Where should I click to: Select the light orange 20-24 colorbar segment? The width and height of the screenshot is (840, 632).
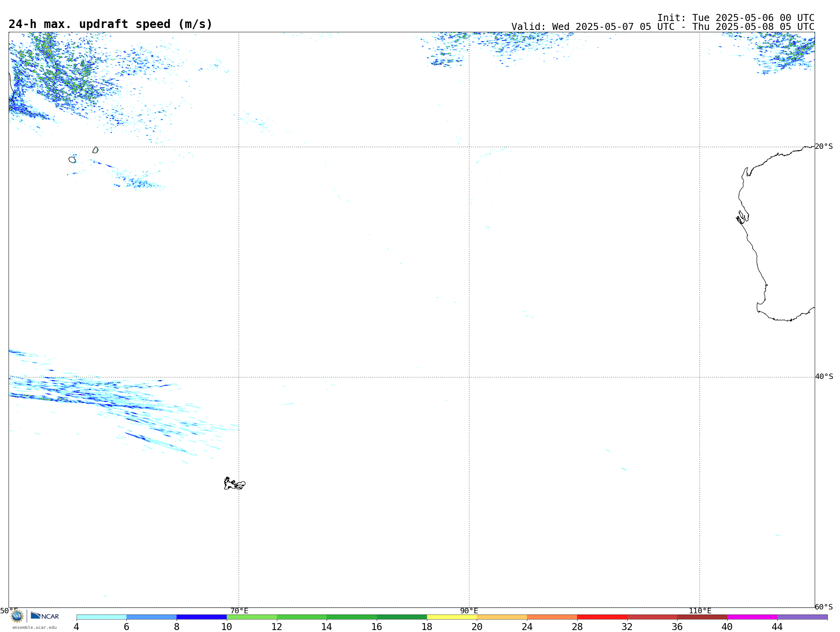(502, 617)
